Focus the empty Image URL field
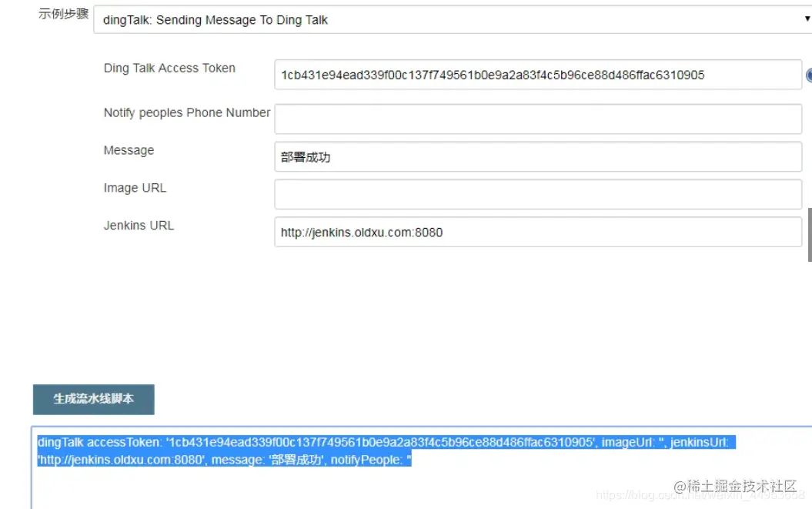This screenshot has height=509, width=812. [x=538, y=194]
